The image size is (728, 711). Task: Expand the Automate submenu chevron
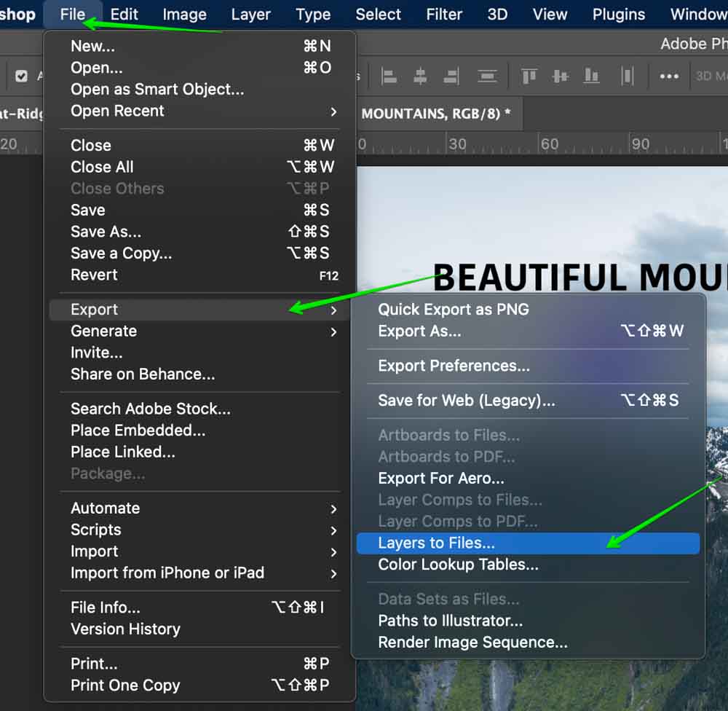pyautogui.click(x=333, y=509)
